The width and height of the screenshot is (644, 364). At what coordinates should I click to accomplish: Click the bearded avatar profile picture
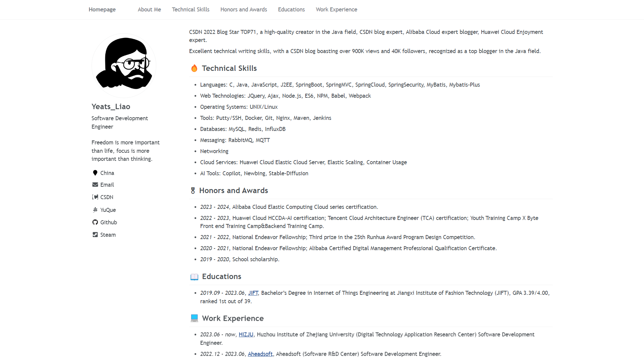[124, 65]
